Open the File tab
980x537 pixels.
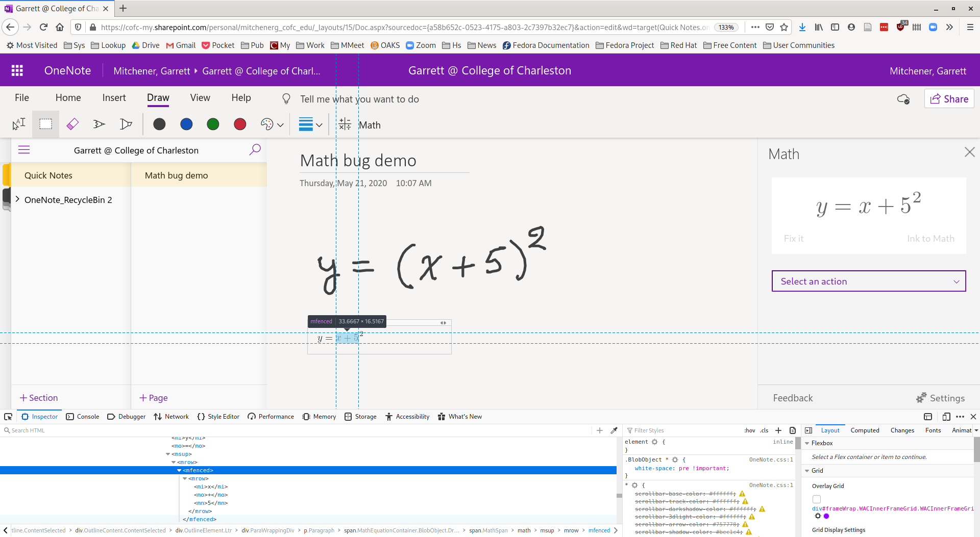click(22, 98)
